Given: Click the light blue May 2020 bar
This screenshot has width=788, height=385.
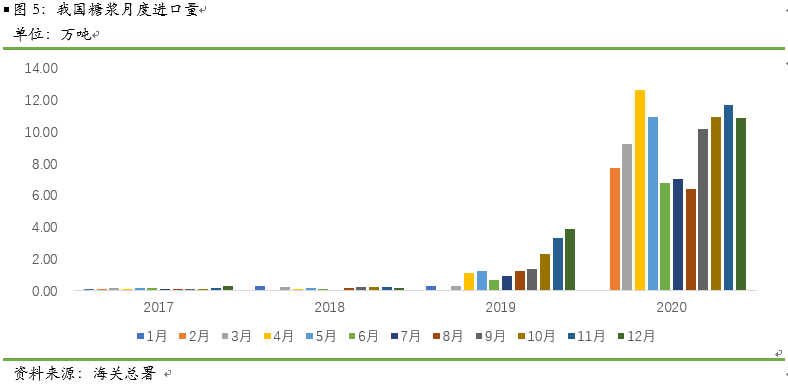Looking at the screenshot, I should (x=653, y=204).
